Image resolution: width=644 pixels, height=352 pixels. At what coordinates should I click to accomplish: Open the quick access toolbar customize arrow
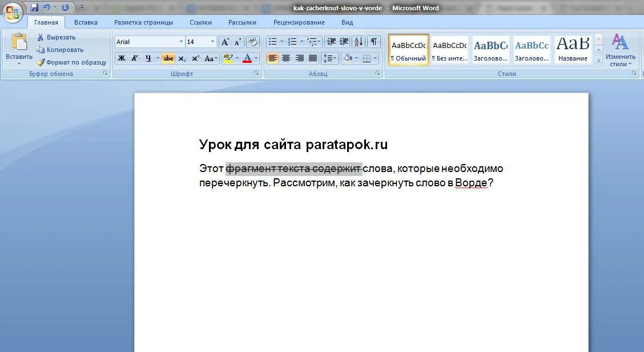click(x=82, y=7)
